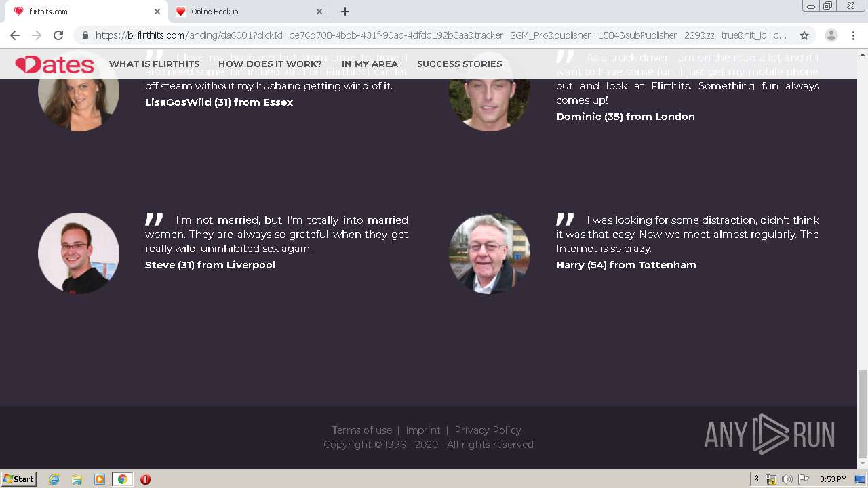Click the copyright 1996 - 2020 text
This screenshot has width=868, height=488.
pyautogui.click(x=429, y=445)
